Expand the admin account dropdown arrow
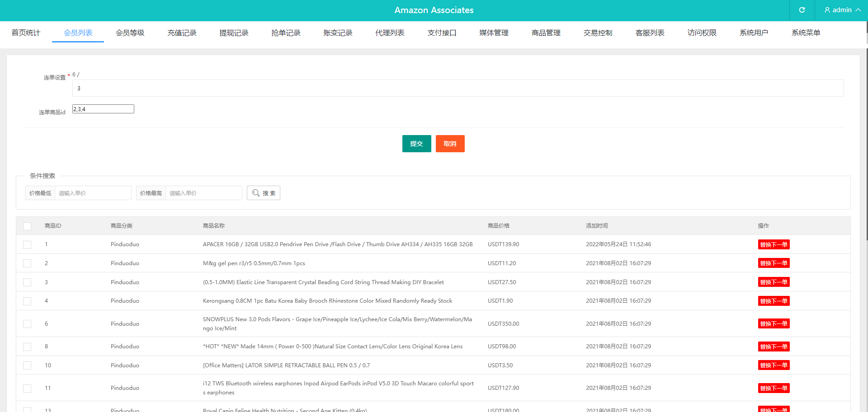Screen dimensions: 868x412 point(858,10)
